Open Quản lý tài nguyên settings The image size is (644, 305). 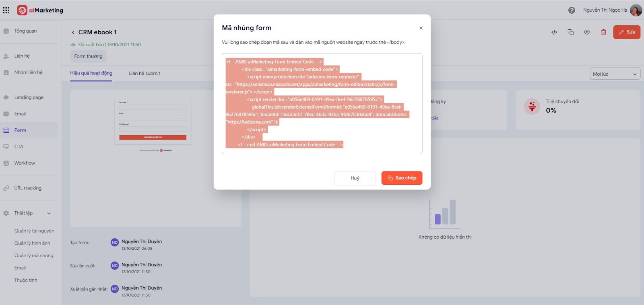pyautogui.click(x=34, y=231)
